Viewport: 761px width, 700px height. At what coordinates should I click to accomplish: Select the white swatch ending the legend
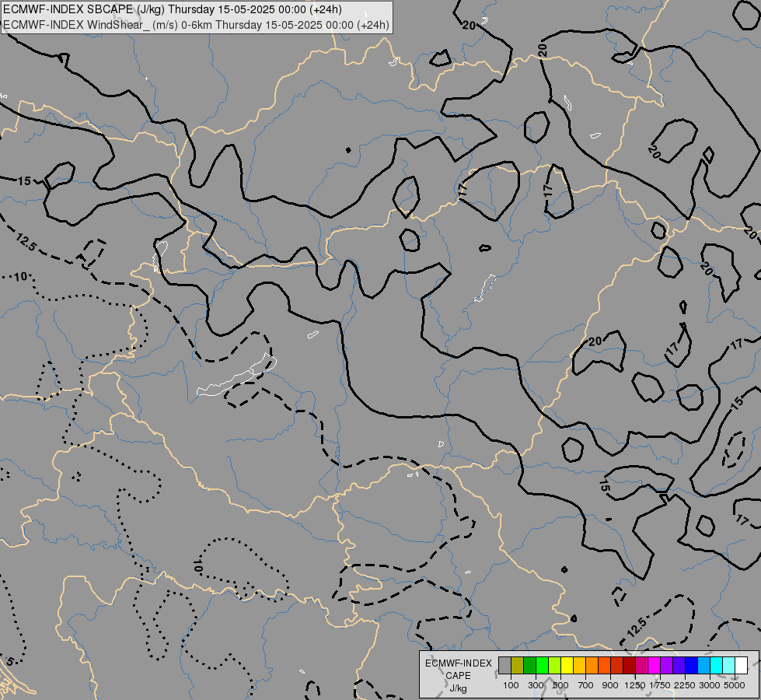(x=742, y=665)
